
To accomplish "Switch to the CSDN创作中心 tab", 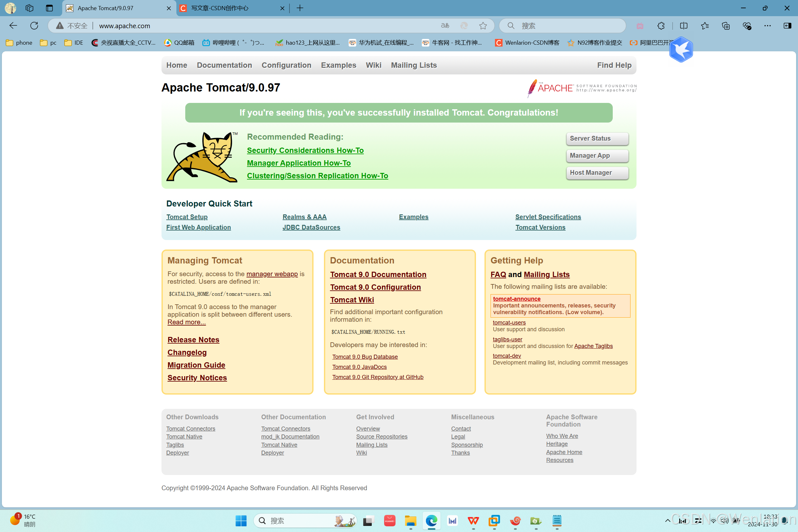I will (x=224, y=8).
